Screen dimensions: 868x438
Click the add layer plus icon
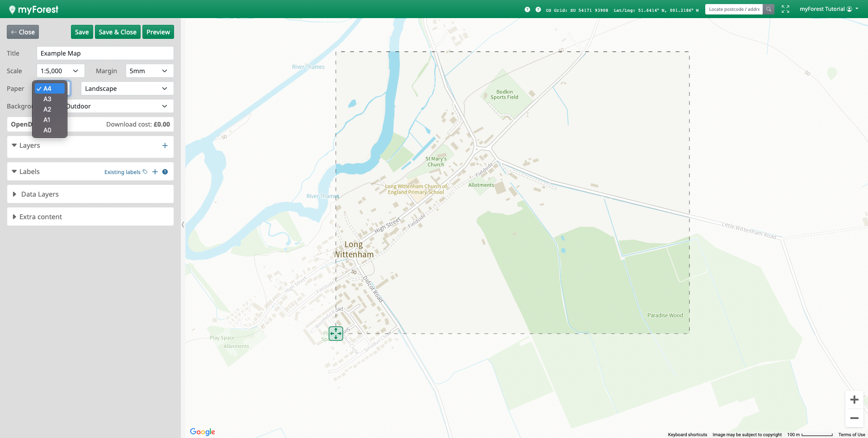point(165,146)
